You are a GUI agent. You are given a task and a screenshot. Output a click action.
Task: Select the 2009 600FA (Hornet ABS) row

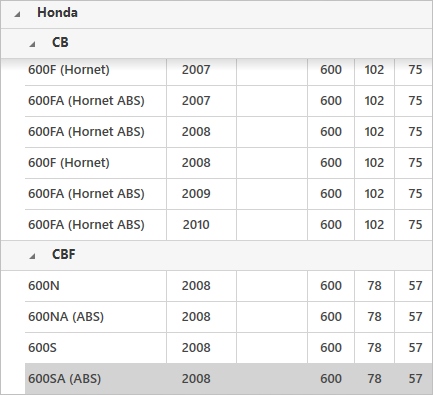click(228, 194)
